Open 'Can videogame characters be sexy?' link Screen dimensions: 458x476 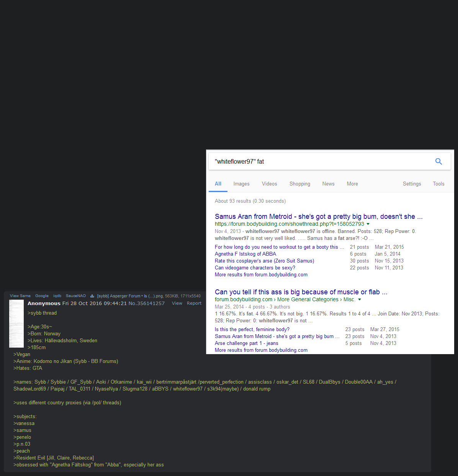click(255, 268)
